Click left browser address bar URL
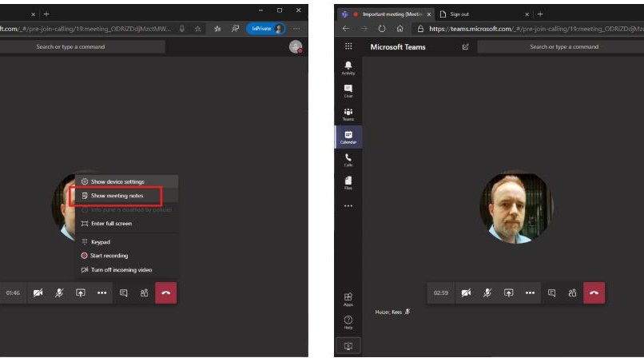The image size is (644, 362). tap(85, 29)
